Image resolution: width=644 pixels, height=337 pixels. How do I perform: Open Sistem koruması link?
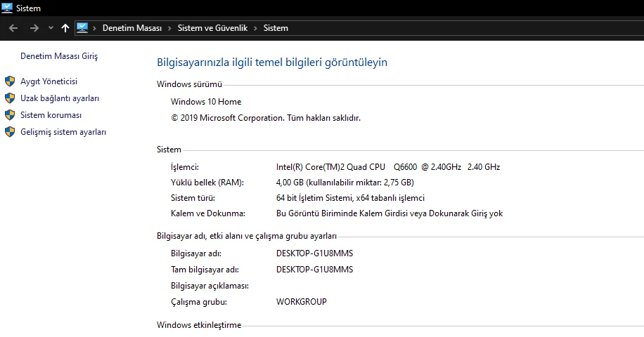coord(51,115)
